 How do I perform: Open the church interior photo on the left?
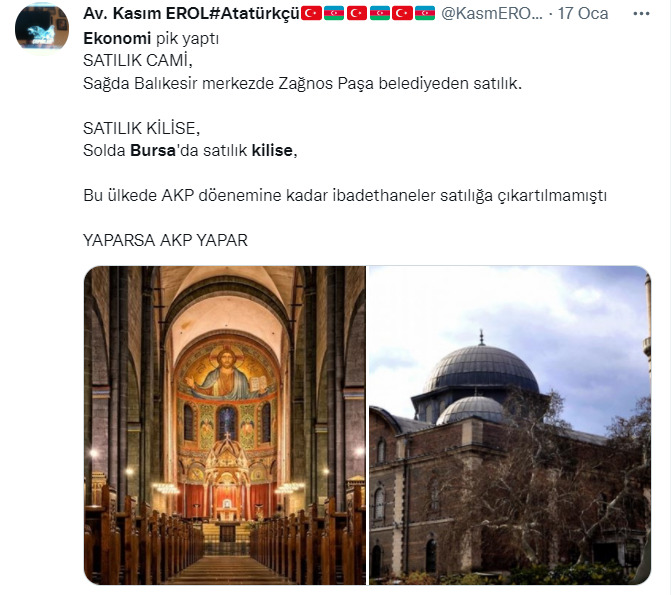(x=225, y=425)
